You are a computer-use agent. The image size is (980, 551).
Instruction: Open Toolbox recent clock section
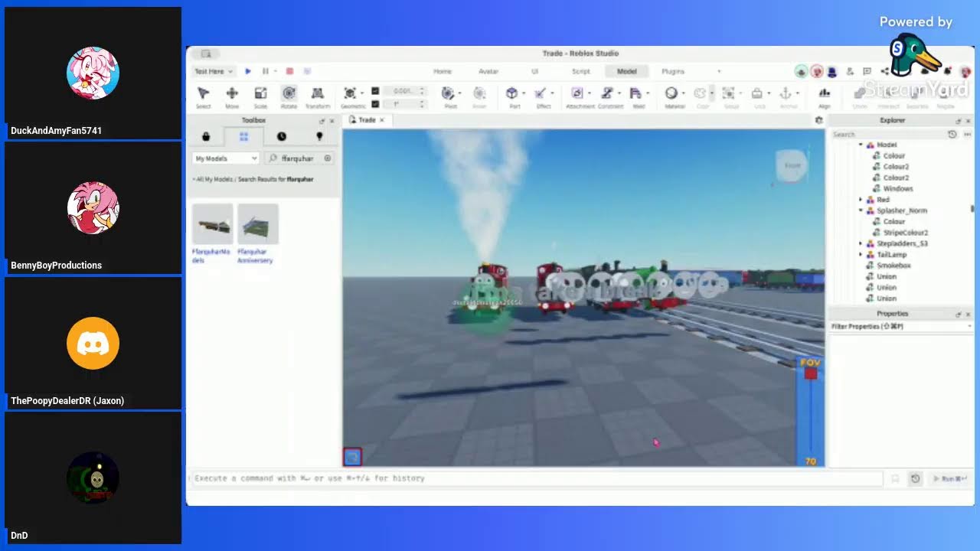pyautogui.click(x=282, y=136)
